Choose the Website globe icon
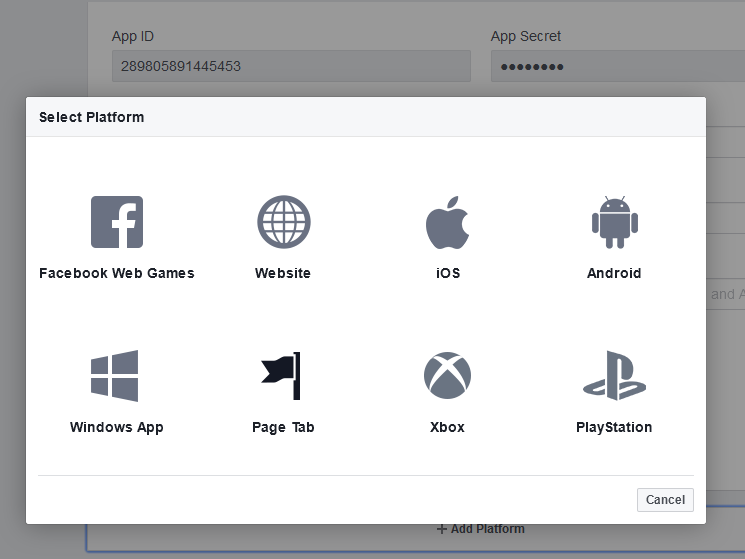The height and width of the screenshot is (559, 745). pyautogui.click(x=283, y=222)
